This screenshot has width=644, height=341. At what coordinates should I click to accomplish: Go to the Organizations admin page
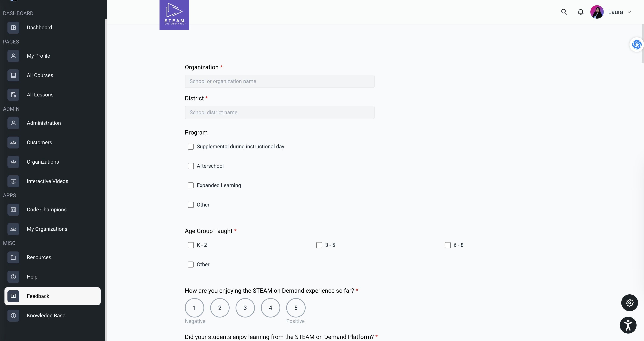[43, 162]
